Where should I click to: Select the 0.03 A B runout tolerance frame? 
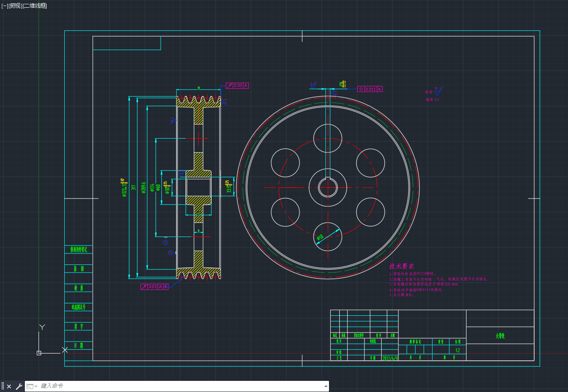(155, 287)
